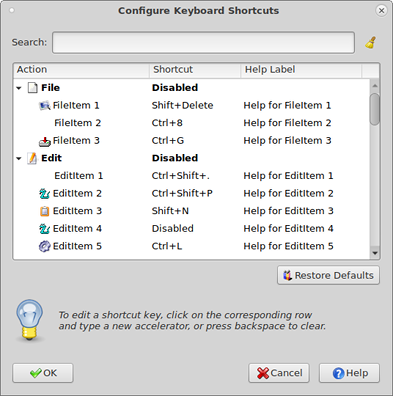
Task: Click the File category page icon
Action: click(32, 88)
